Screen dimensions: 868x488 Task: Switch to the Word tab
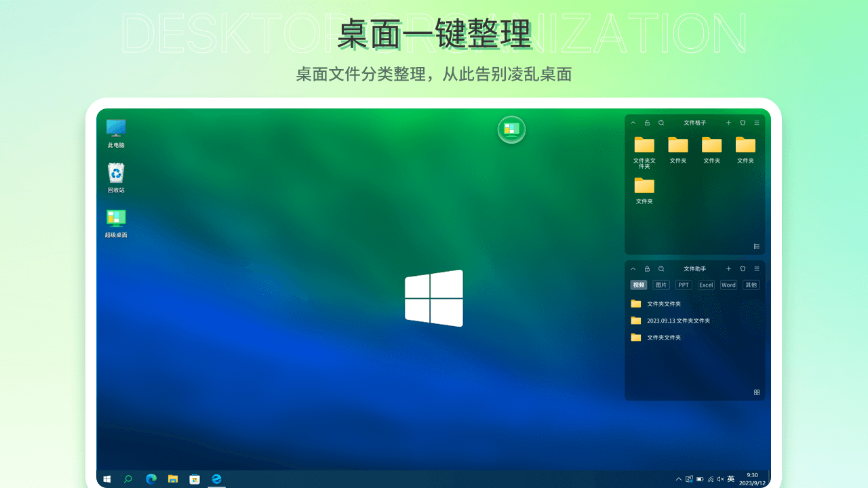(x=728, y=285)
